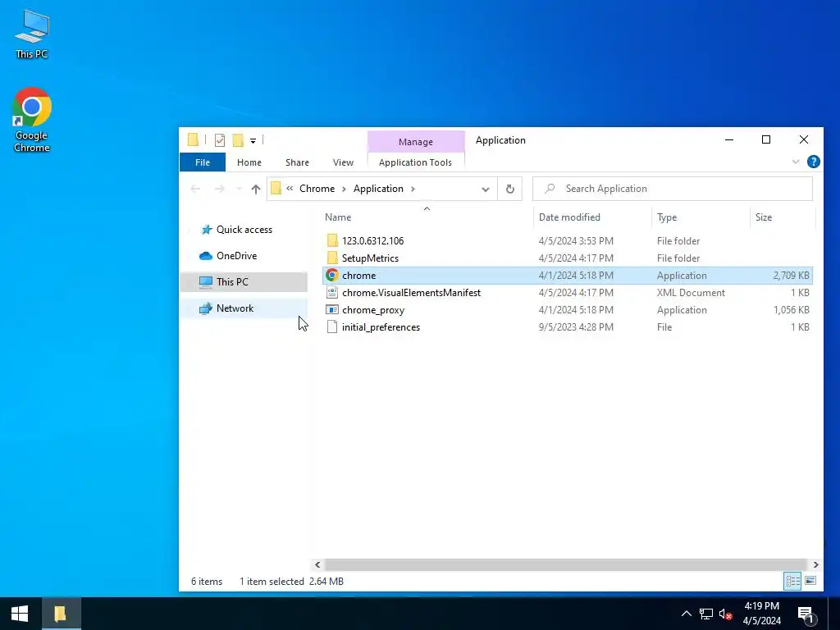Select Application breadcrumb in address bar
The image size is (840, 630).
click(378, 189)
